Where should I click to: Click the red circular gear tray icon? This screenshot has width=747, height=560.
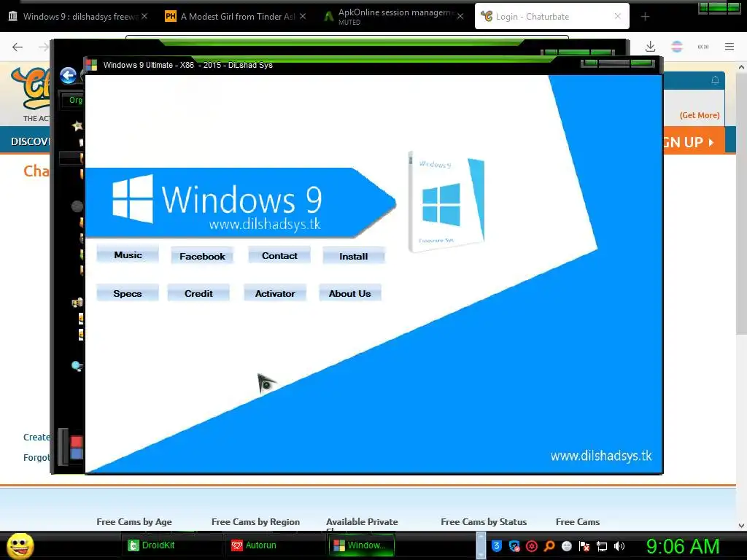pyautogui.click(x=532, y=546)
